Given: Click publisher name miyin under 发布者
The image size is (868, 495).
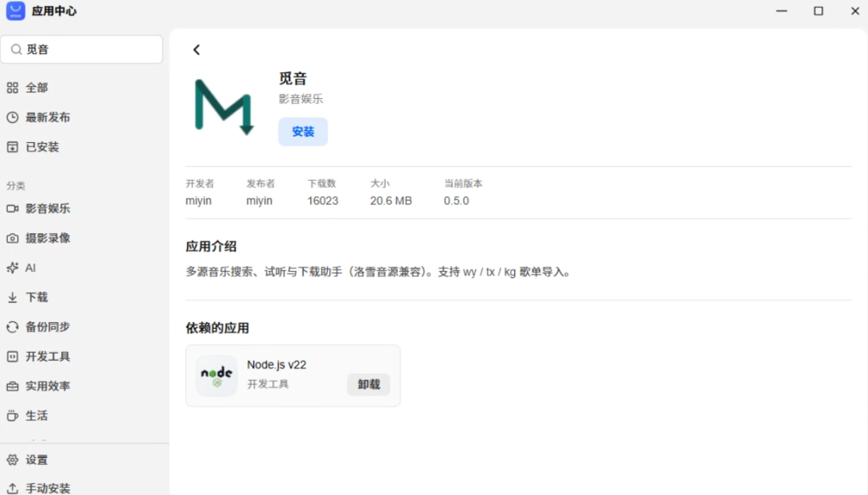Looking at the screenshot, I should (259, 200).
